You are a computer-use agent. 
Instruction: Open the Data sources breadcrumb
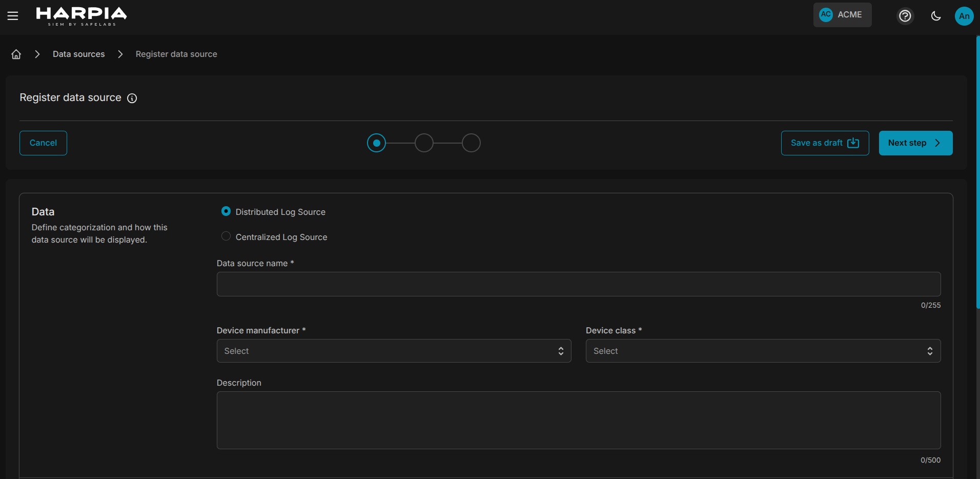pyautogui.click(x=79, y=54)
